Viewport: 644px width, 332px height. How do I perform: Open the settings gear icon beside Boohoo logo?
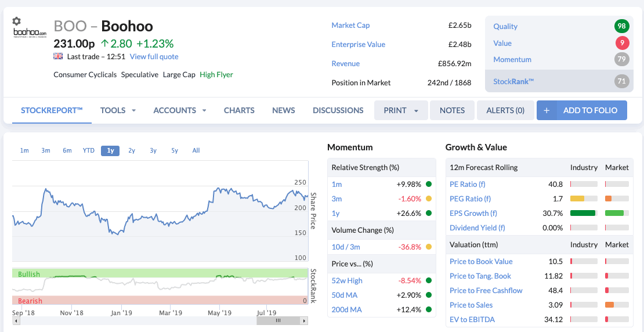(x=16, y=21)
